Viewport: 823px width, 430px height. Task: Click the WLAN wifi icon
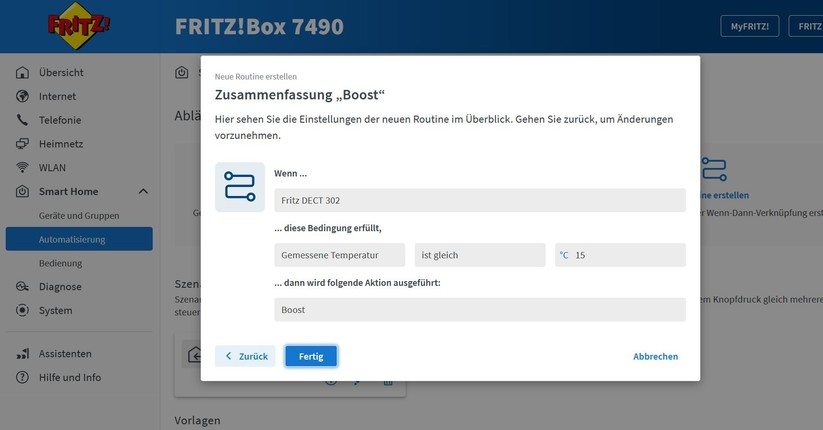click(22, 167)
